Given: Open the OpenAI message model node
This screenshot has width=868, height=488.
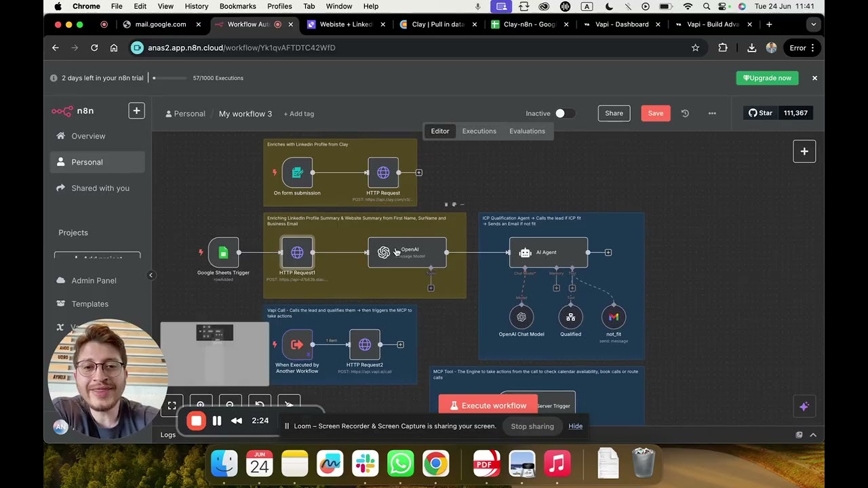Looking at the screenshot, I should (x=407, y=253).
